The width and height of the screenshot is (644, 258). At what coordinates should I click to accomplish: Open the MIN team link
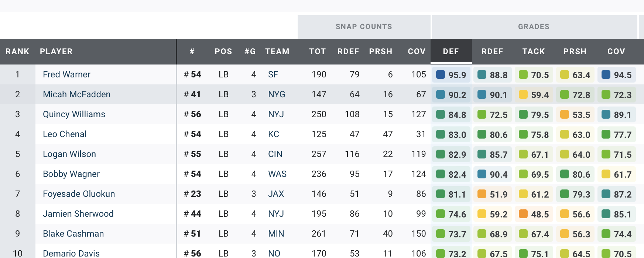(276, 234)
